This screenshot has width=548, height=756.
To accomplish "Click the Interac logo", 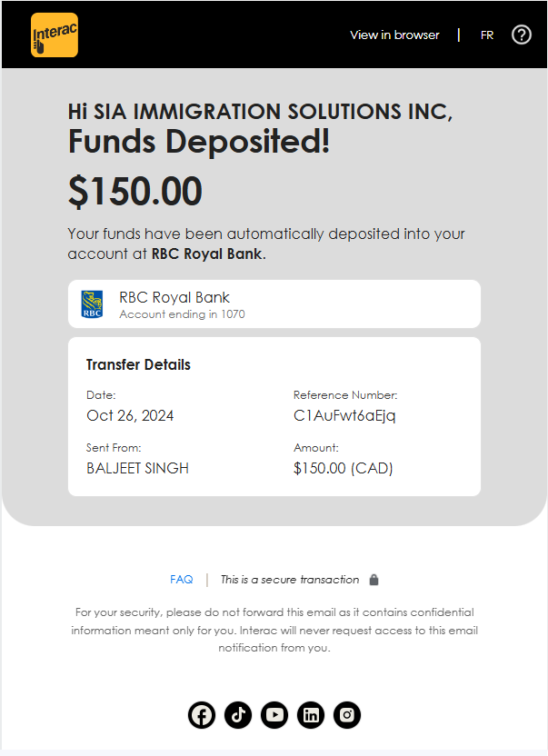I will [x=55, y=35].
